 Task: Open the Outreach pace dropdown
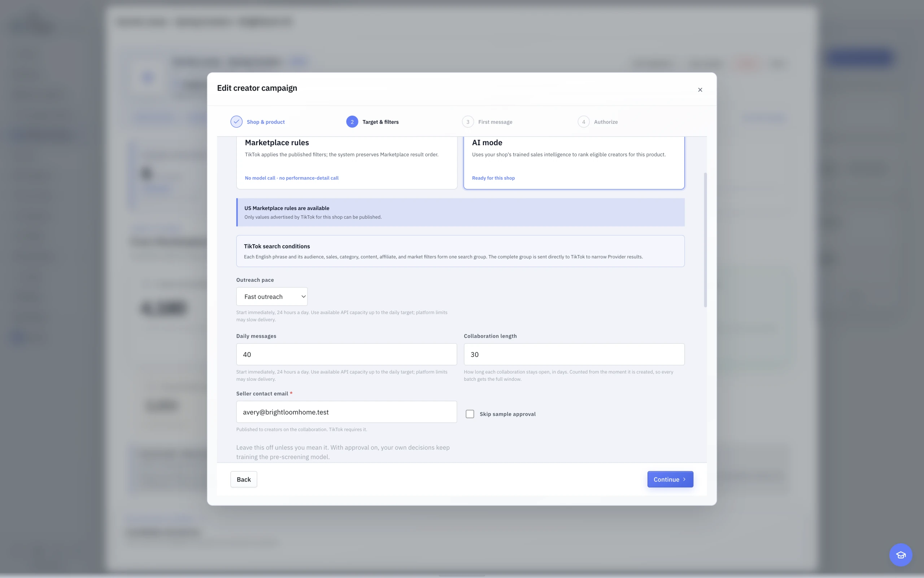pyautogui.click(x=272, y=296)
